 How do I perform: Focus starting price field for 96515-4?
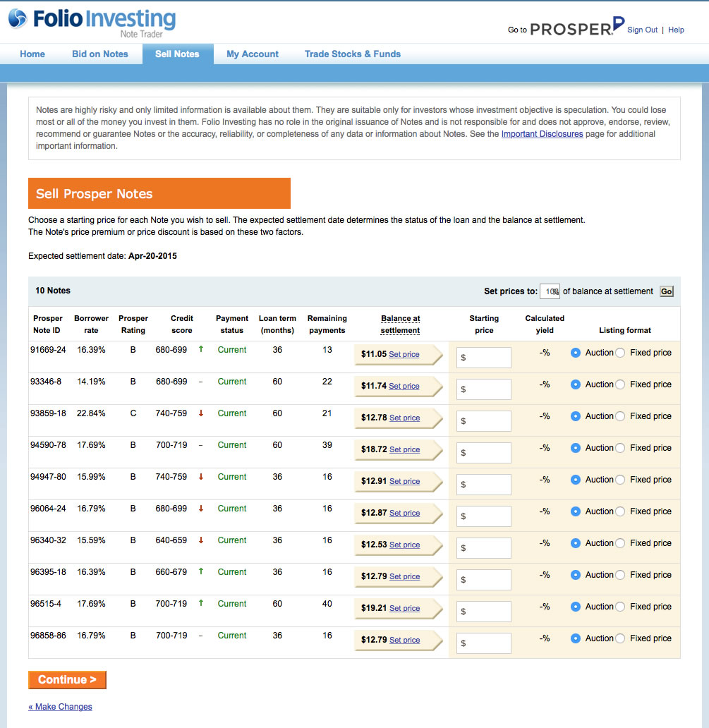tap(484, 612)
